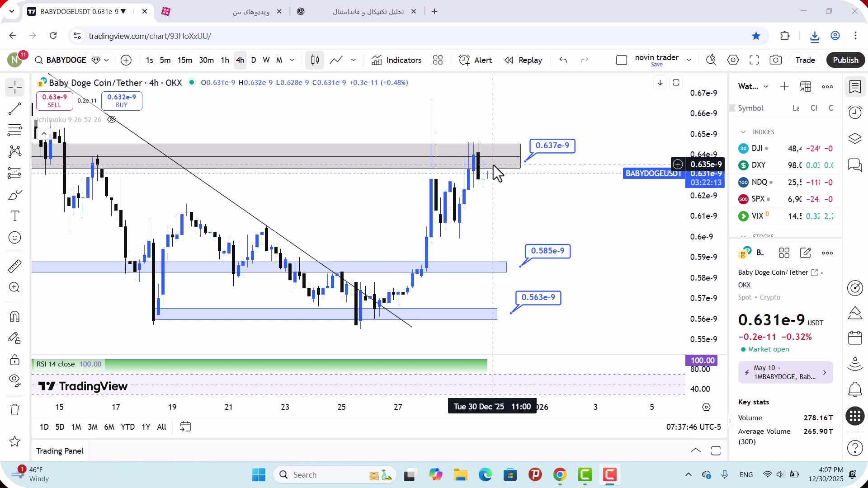Start bar Replay mode
This screenshot has height=488, width=868.
[523, 60]
